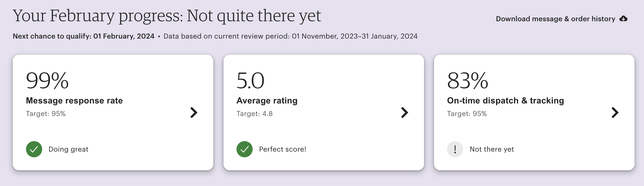Open On-time dispatch & tracking title

pos(506,100)
